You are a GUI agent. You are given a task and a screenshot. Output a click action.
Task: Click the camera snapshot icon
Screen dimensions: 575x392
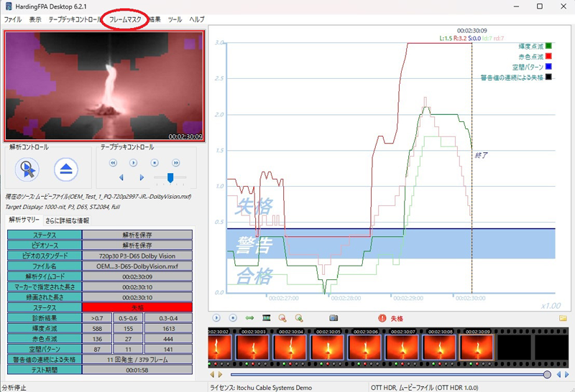tap(333, 318)
